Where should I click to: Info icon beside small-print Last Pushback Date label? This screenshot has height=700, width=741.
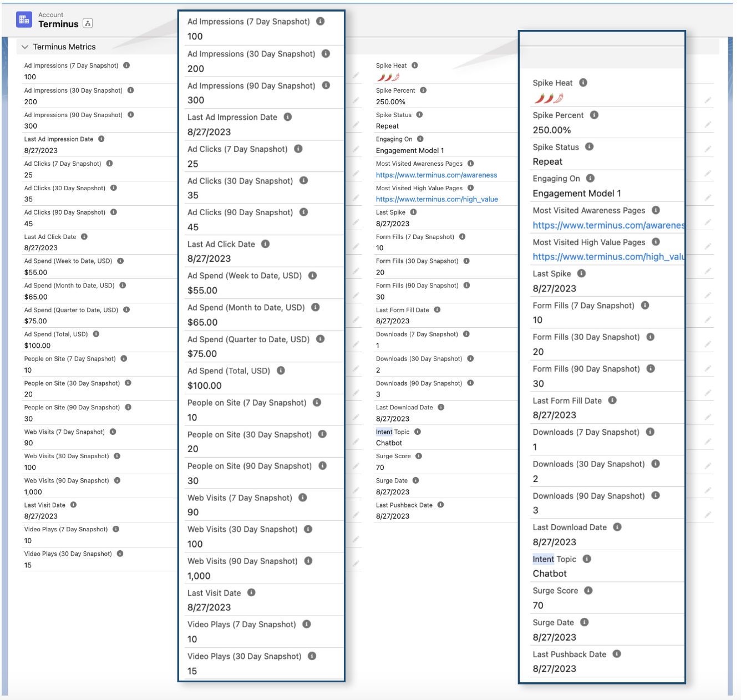440,505
